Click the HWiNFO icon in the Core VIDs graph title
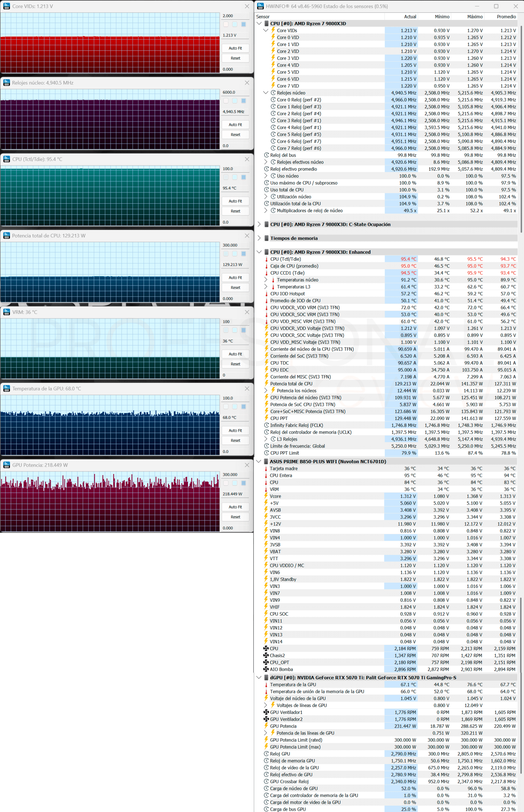The image size is (524, 812). (x=6, y=6)
